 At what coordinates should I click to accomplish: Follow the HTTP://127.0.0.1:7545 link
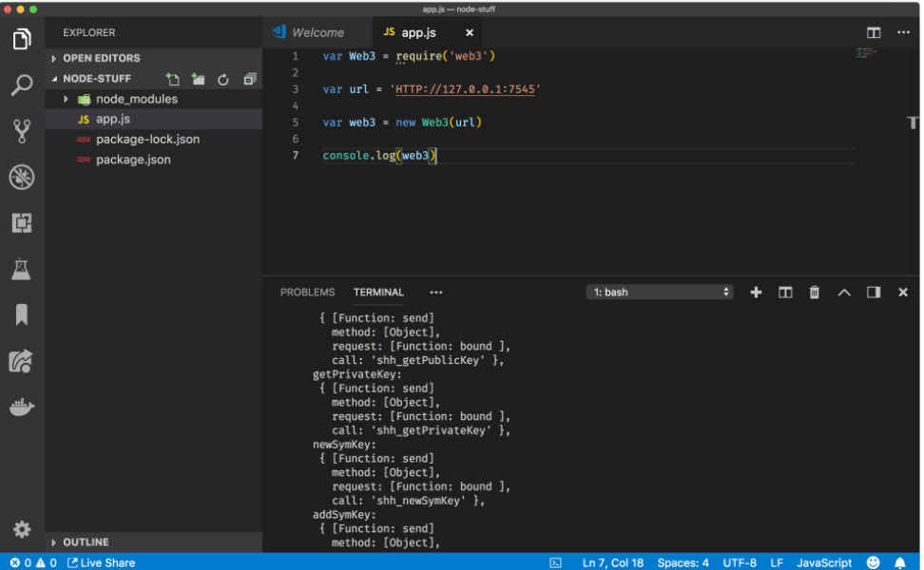[465, 89]
